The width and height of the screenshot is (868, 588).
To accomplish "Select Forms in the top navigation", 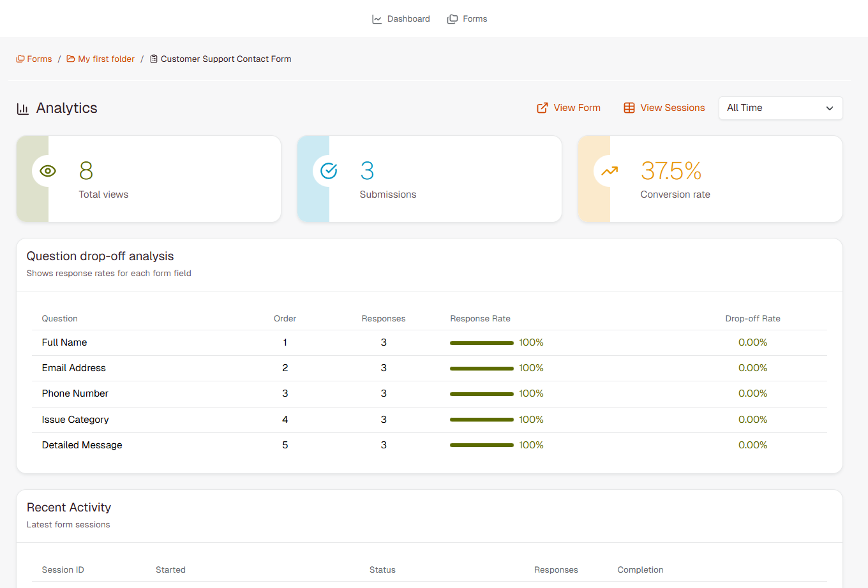I will (474, 18).
